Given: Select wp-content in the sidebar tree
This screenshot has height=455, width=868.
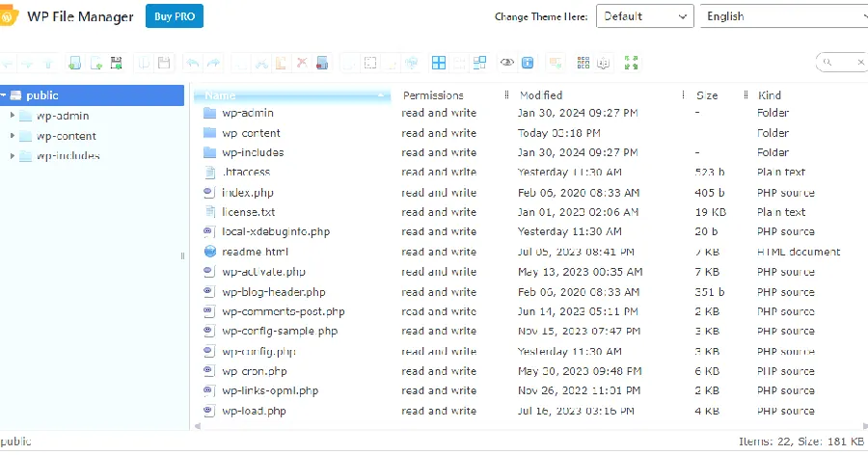Looking at the screenshot, I should pos(66,136).
